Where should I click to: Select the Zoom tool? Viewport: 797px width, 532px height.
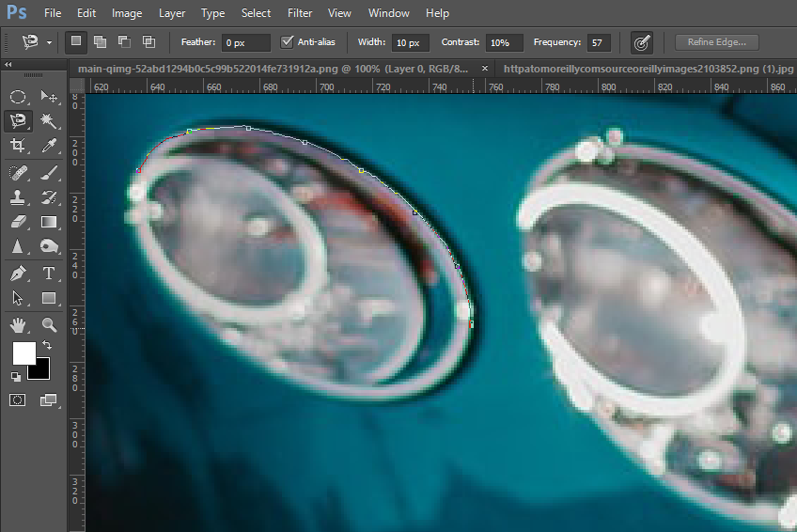[49, 324]
